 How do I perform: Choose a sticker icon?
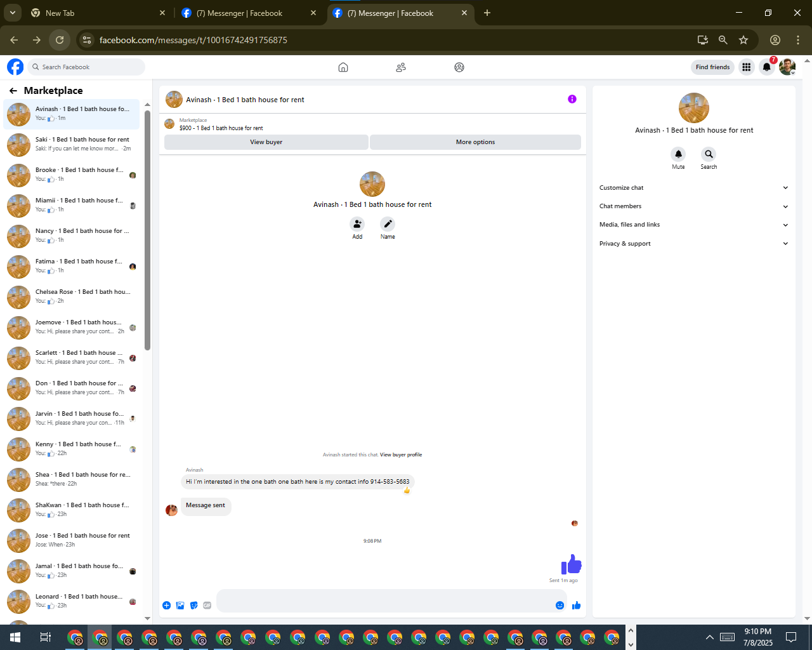[193, 606]
